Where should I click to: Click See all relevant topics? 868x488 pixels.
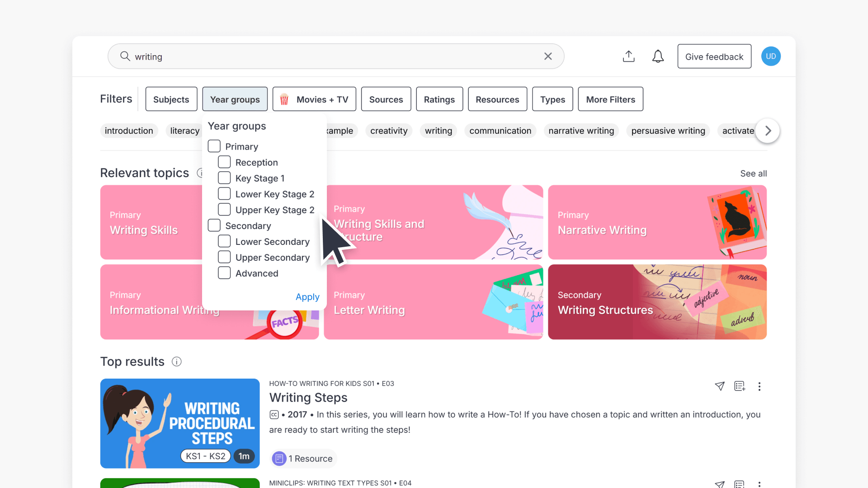(x=753, y=173)
